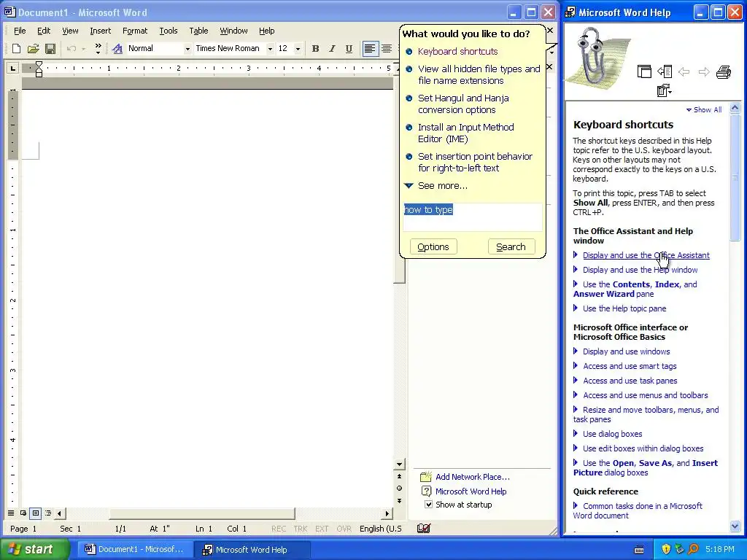The image size is (747, 560).
Task: Toggle Italic formatting
Action: pos(332,49)
